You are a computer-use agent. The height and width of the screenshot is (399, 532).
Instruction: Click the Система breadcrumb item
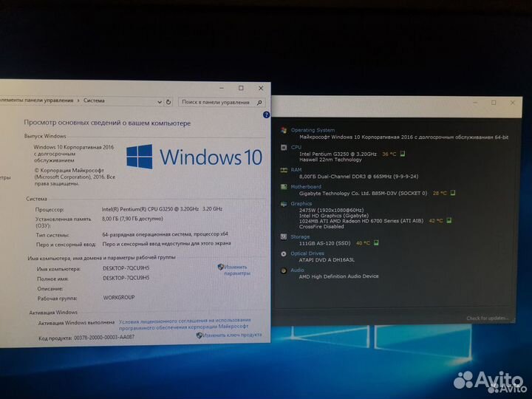pos(94,100)
